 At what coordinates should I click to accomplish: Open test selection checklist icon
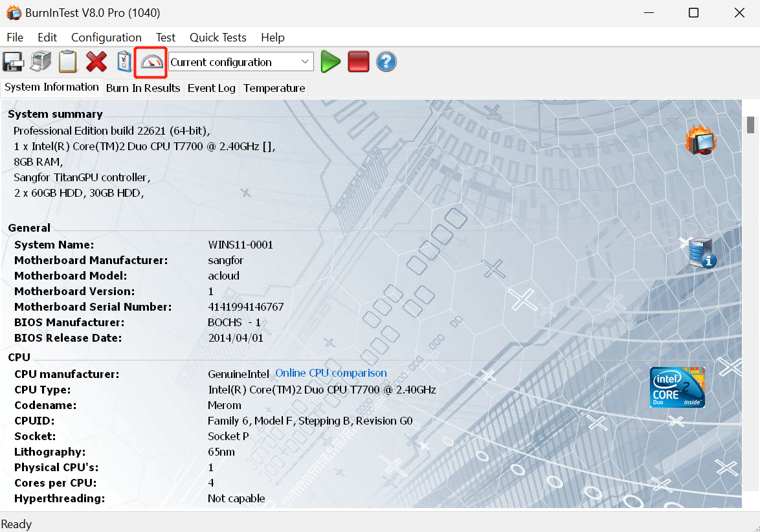point(124,62)
